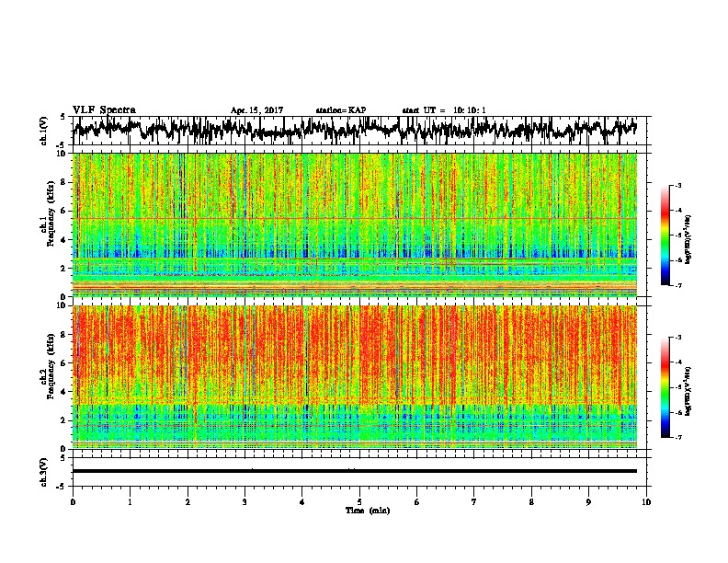Click the "start UT = 10:10:1" text
728x563 pixels.
(444, 110)
